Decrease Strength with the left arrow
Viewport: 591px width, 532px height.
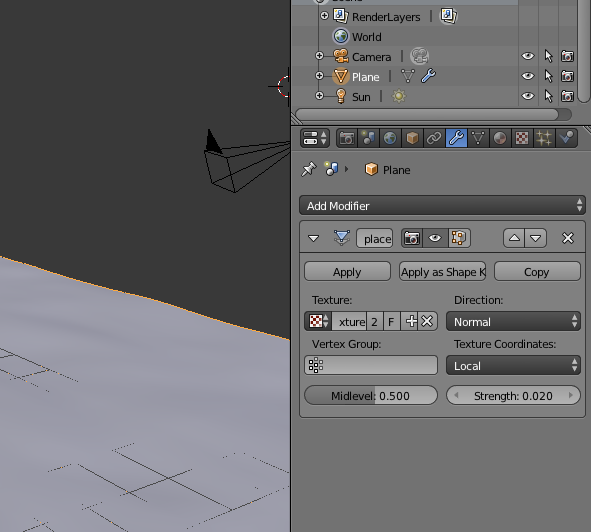pos(456,395)
